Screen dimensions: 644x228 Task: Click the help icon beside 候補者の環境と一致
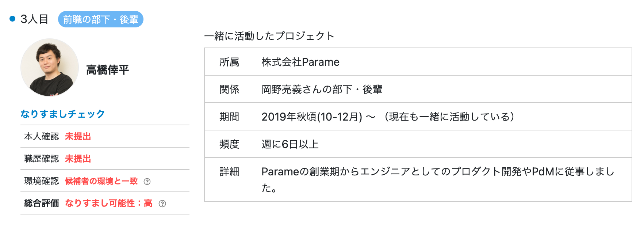[147, 182]
